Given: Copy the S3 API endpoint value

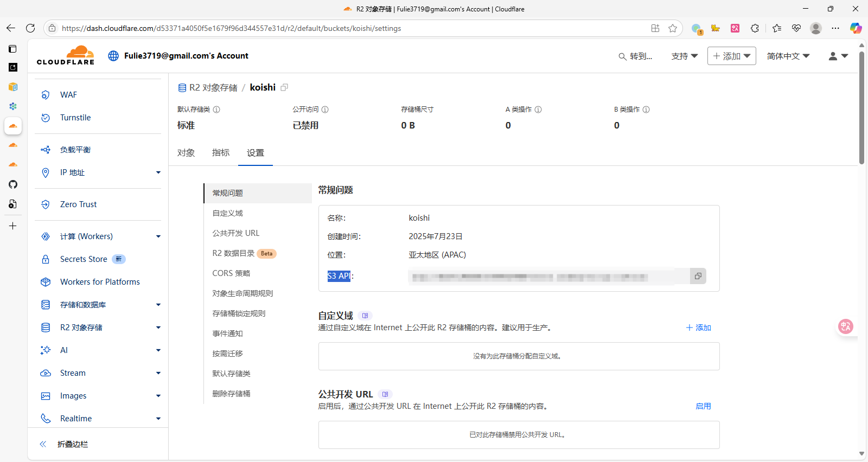Looking at the screenshot, I should [698, 276].
